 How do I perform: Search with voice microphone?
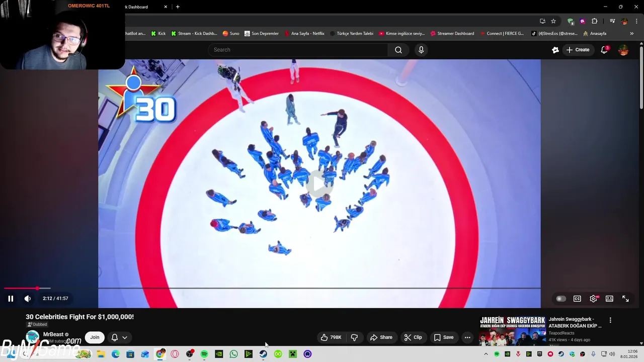click(x=421, y=50)
